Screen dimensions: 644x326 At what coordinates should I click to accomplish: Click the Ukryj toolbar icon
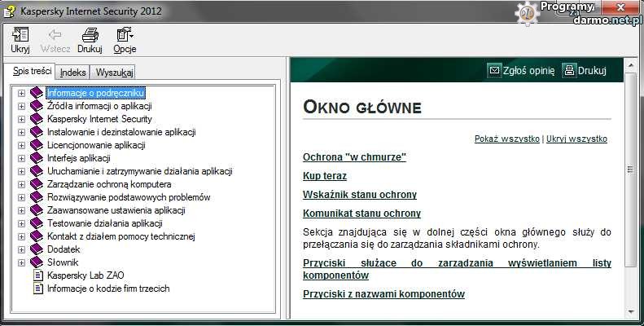(20, 34)
